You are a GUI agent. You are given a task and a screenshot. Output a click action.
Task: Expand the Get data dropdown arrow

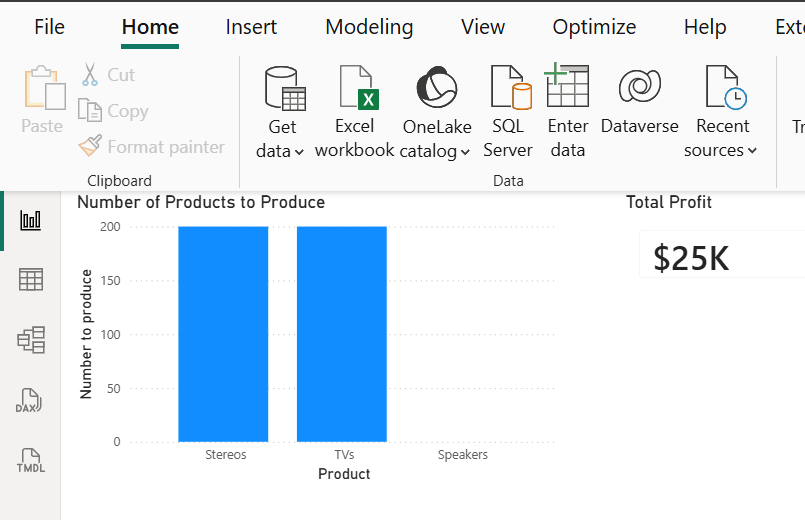(299, 152)
